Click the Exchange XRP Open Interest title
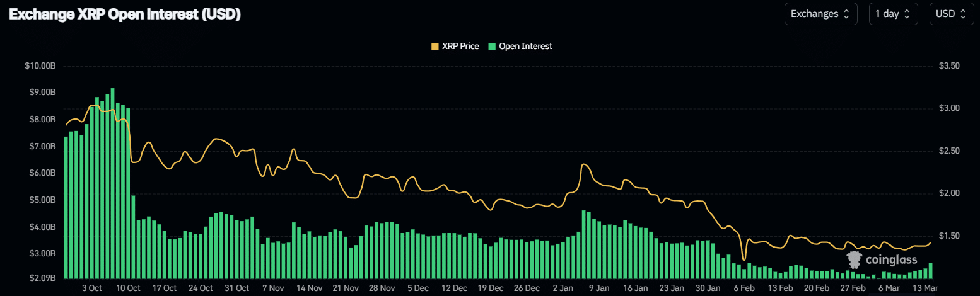This screenshot has width=980, height=296. coord(125,15)
